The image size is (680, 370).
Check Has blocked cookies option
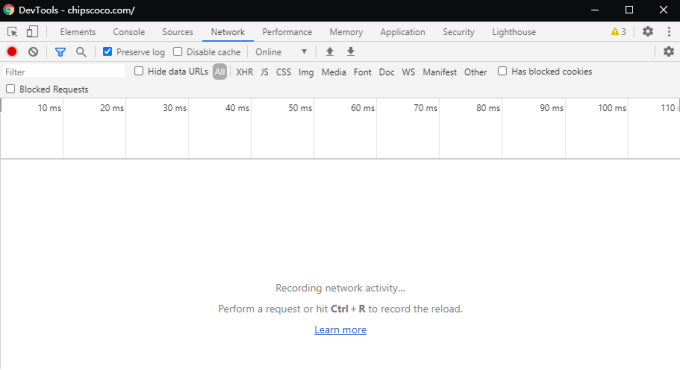pos(502,71)
